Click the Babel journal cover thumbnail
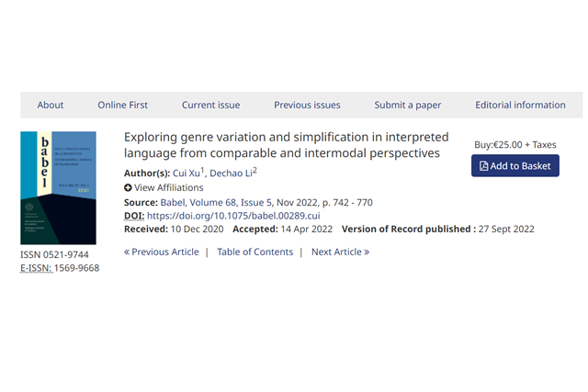The height and width of the screenshot is (392, 588). [58, 187]
